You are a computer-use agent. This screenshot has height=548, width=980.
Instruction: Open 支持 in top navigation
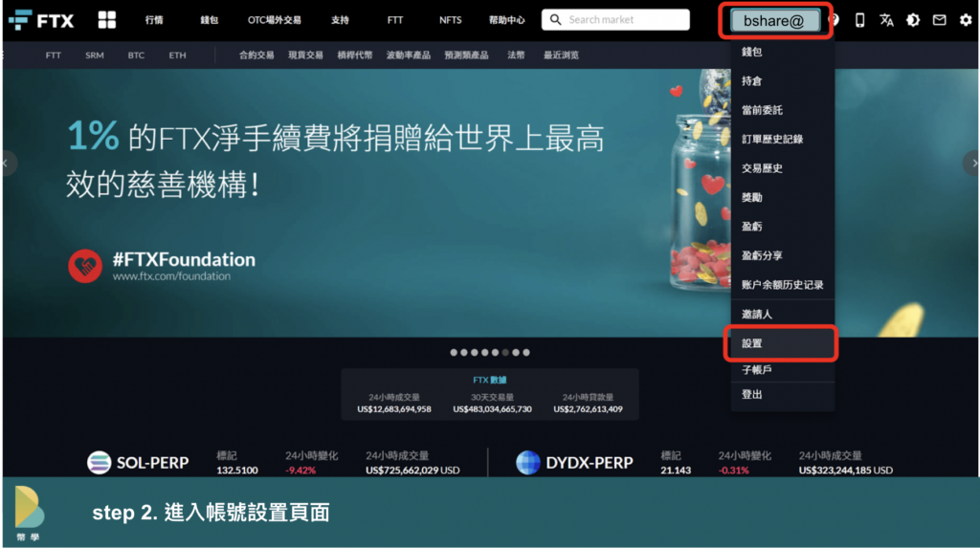(340, 20)
